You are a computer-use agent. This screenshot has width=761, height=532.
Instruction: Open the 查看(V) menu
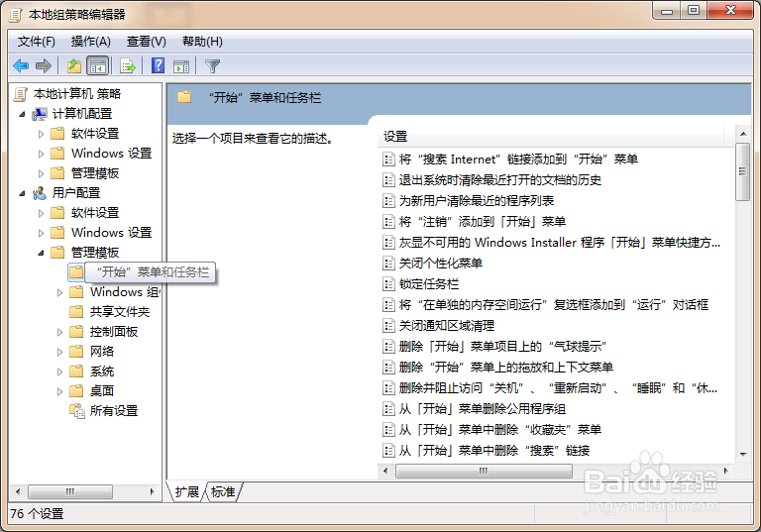pyautogui.click(x=146, y=42)
